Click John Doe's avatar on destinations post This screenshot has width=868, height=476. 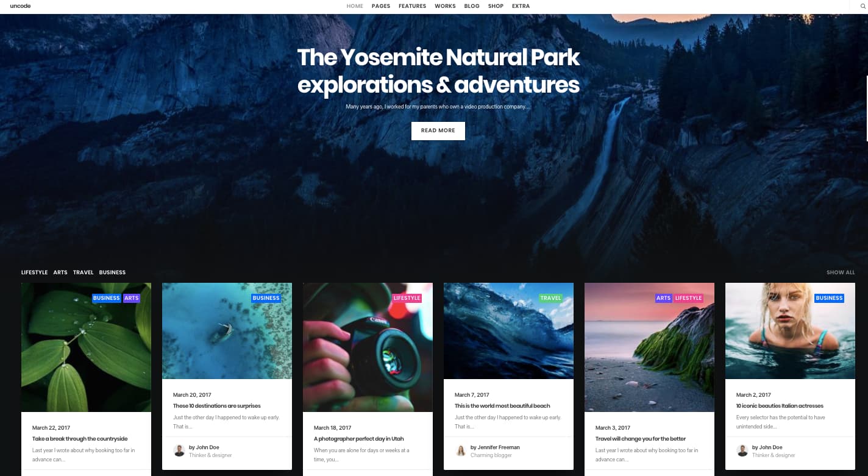179,450
